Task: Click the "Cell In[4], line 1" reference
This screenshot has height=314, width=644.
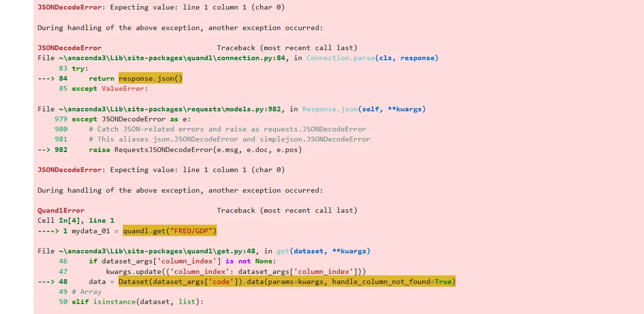Action: (x=76, y=220)
